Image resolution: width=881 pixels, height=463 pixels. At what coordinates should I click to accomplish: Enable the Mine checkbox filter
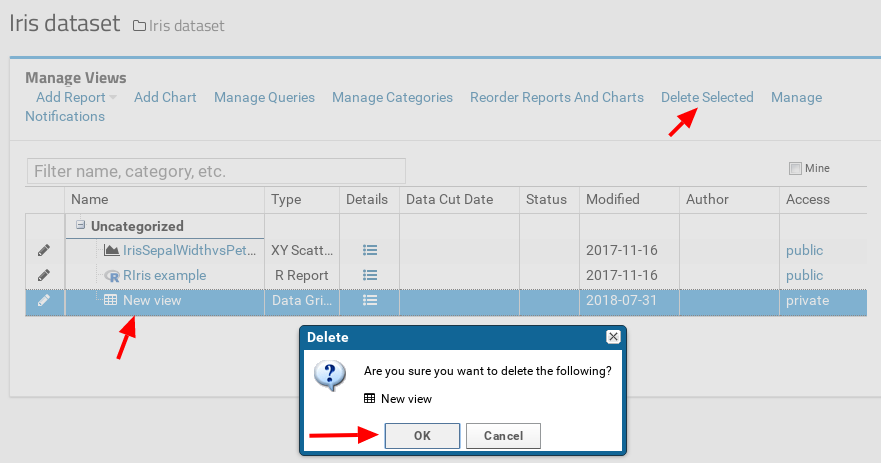click(796, 168)
